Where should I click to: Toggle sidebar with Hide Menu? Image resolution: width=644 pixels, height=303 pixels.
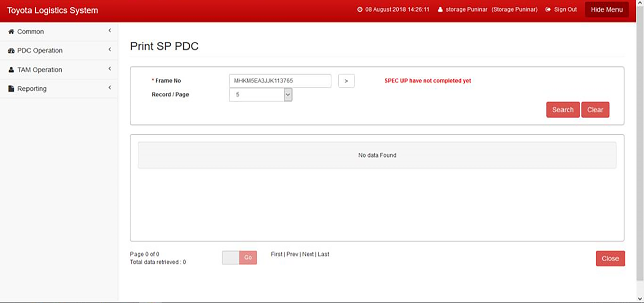606,10
